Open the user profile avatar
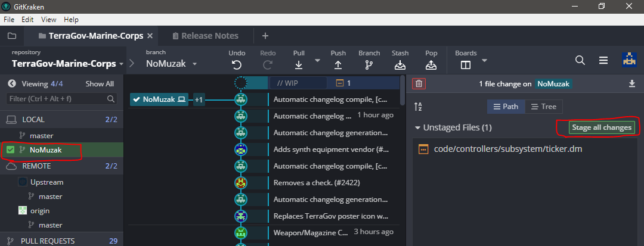The height and width of the screenshot is (246, 644). tap(629, 60)
